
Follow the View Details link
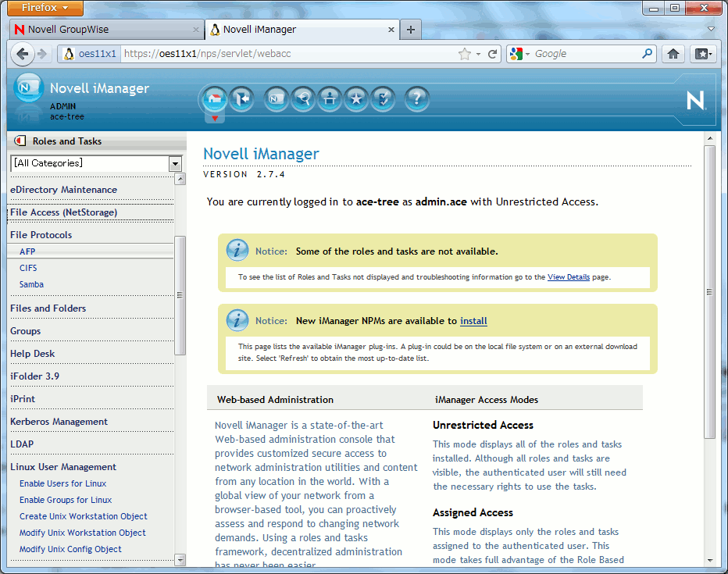pyautogui.click(x=569, y=277)
